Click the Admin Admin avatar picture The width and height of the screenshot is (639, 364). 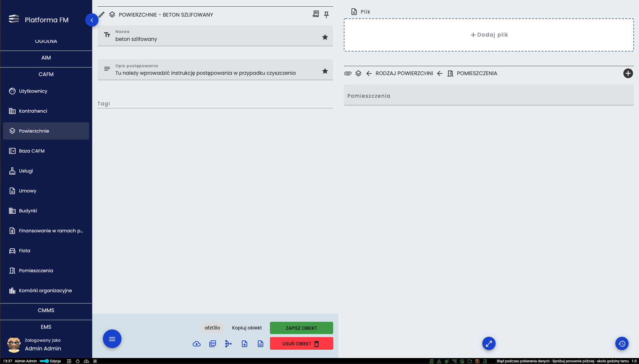click(x=14, y=345)
